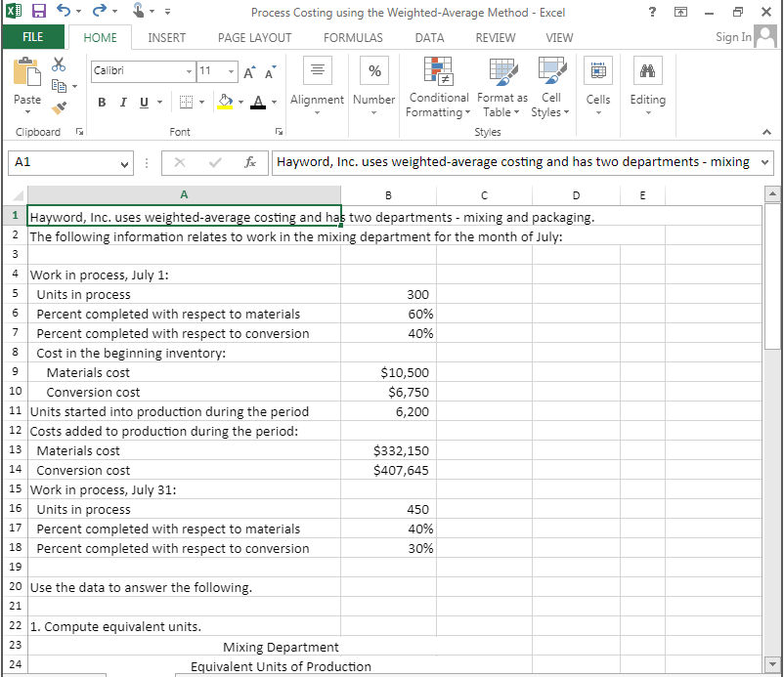The height and width of the screenshot is (677, 784).
Task: Toggle bold formatting
Action: coord(102,102)
